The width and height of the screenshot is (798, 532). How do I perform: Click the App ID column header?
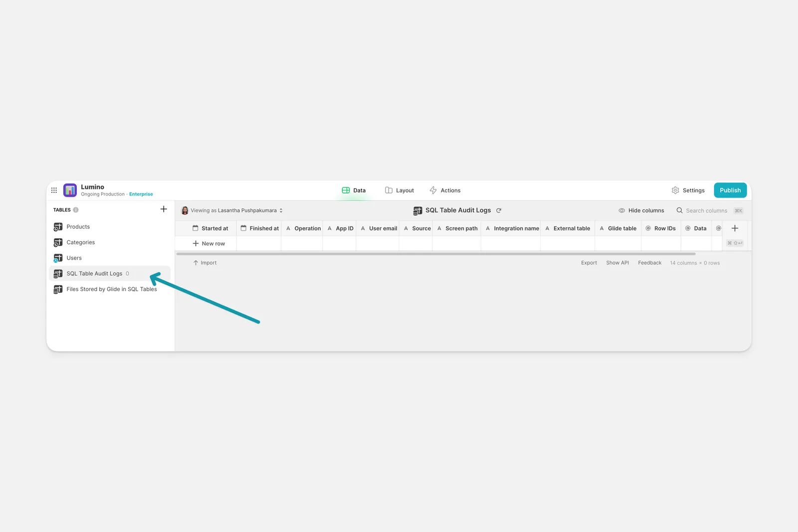340,228
